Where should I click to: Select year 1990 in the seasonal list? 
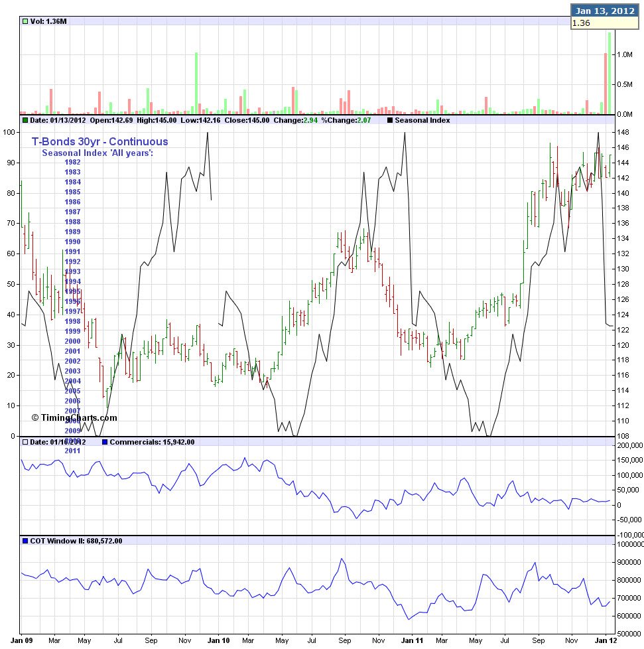72,242
